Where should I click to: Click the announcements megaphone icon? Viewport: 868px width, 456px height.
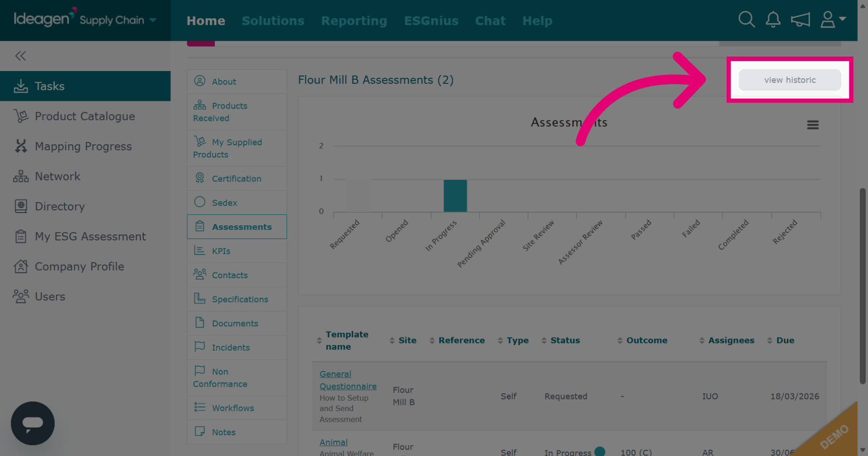coord(800,19)
